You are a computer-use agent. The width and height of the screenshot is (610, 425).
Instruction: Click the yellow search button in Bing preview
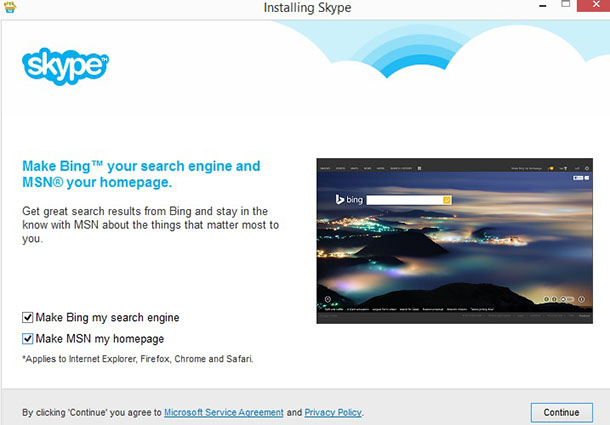447,200
